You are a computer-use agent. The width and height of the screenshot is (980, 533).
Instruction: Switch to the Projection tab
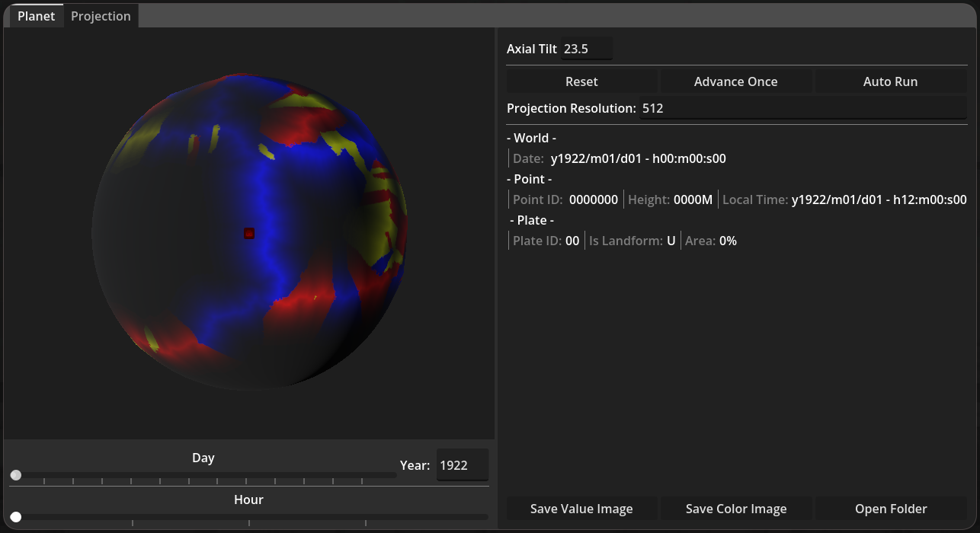click(101, 16)
